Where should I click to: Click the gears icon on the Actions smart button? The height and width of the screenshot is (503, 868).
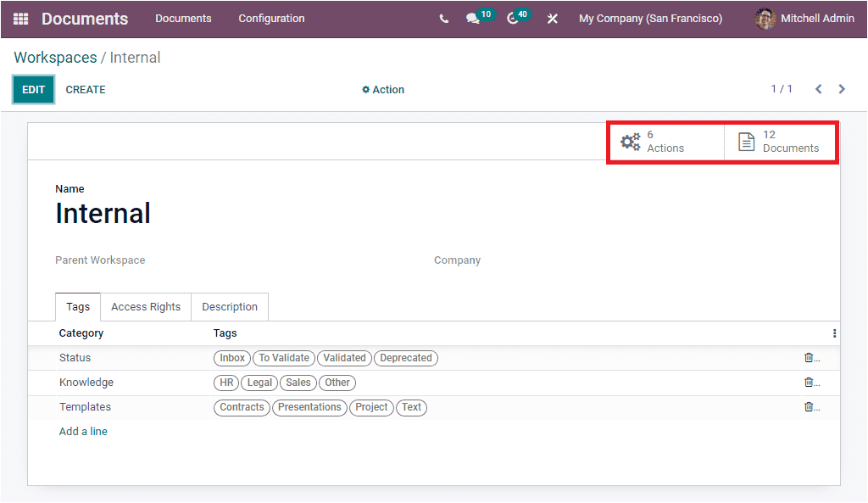[631, 141]
